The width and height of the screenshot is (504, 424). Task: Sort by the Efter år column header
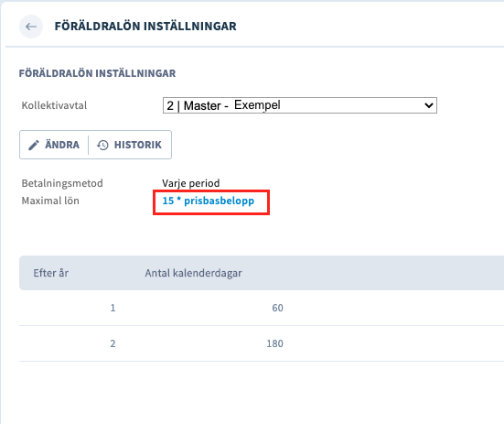tap(51, 273)
